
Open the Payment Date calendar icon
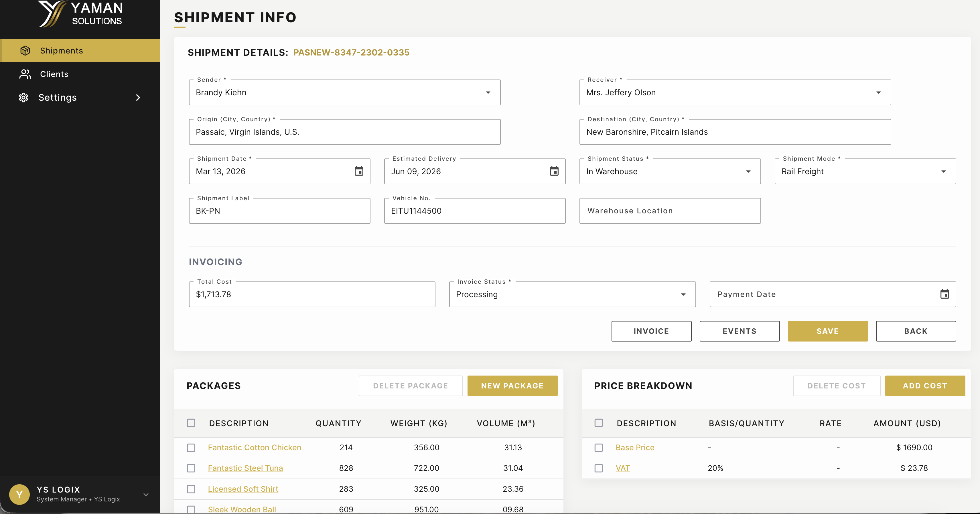click(x=944, y=294)
